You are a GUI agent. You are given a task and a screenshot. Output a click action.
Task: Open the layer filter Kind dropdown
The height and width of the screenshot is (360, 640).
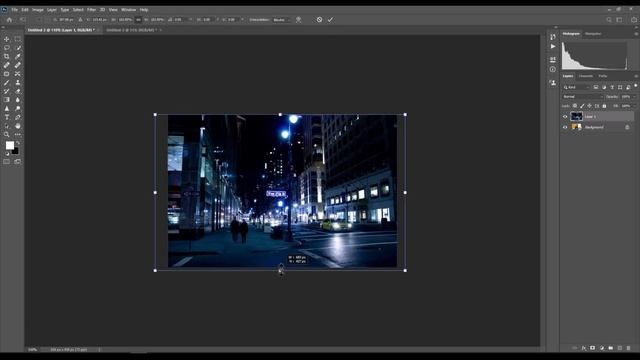(x=576, y=87)
